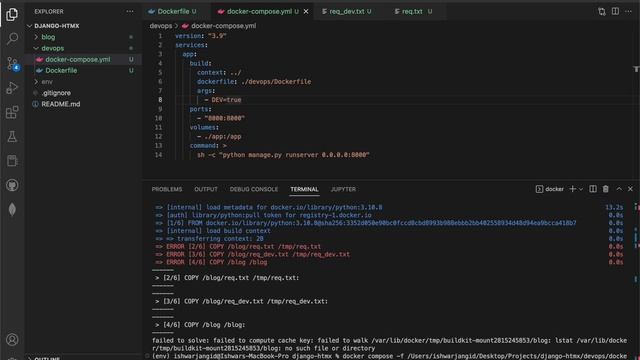Split the terminal panel

pyautogui.click(x=593, y=189)
